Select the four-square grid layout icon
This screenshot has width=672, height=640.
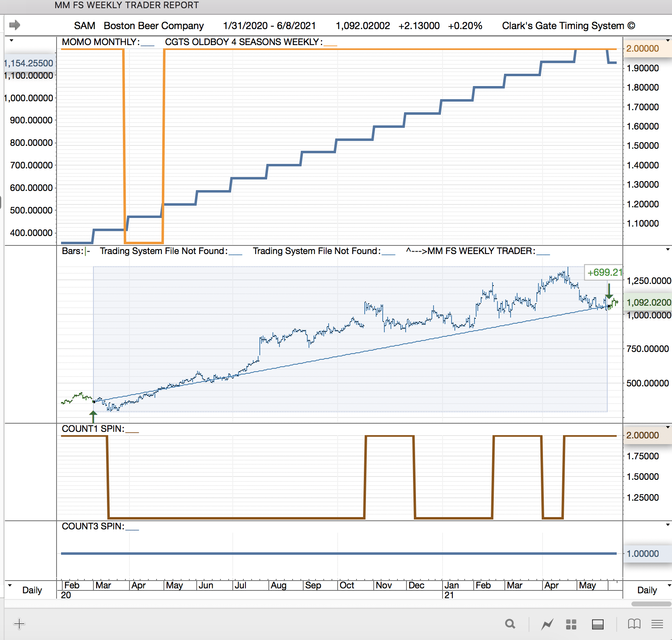[x=571, y=624]
